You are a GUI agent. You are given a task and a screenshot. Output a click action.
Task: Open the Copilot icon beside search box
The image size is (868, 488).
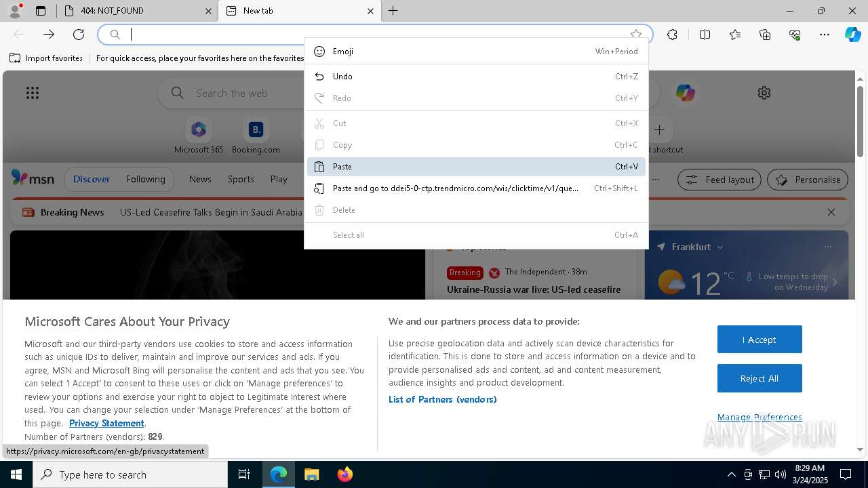tap(685, 93)
